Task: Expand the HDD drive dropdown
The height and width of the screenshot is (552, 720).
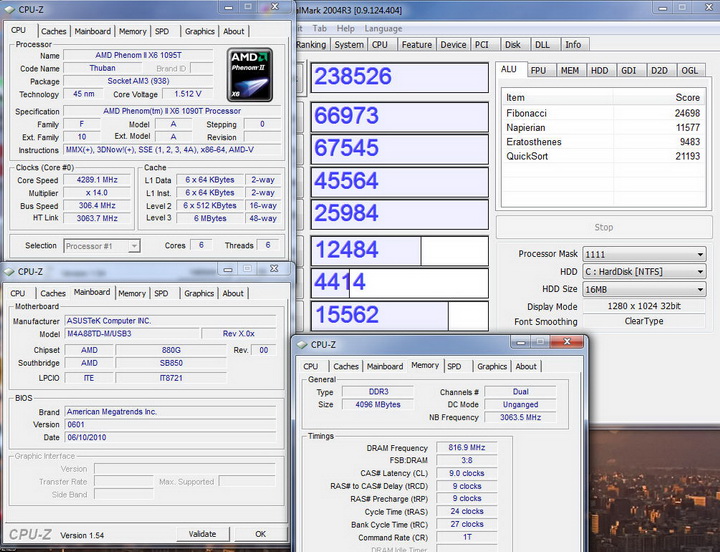Action: tap(644, 271)
